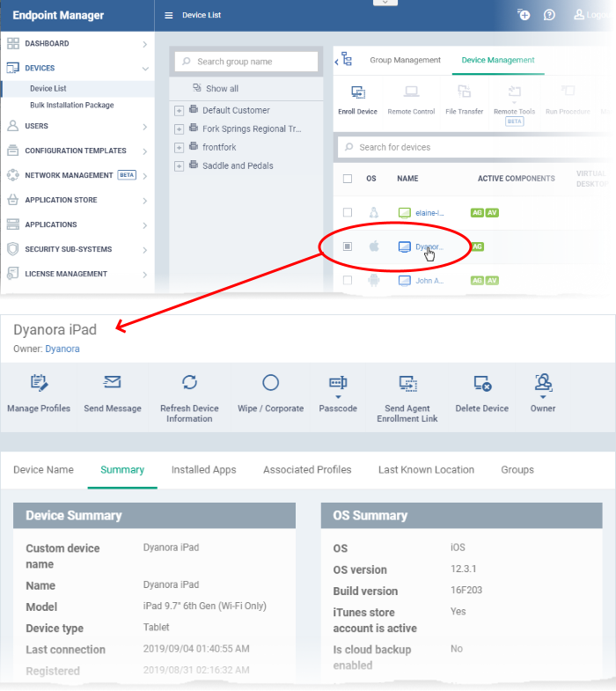616x691 pixels.
Task: Click the Application Store basket icon
Action: click(13, 200)
